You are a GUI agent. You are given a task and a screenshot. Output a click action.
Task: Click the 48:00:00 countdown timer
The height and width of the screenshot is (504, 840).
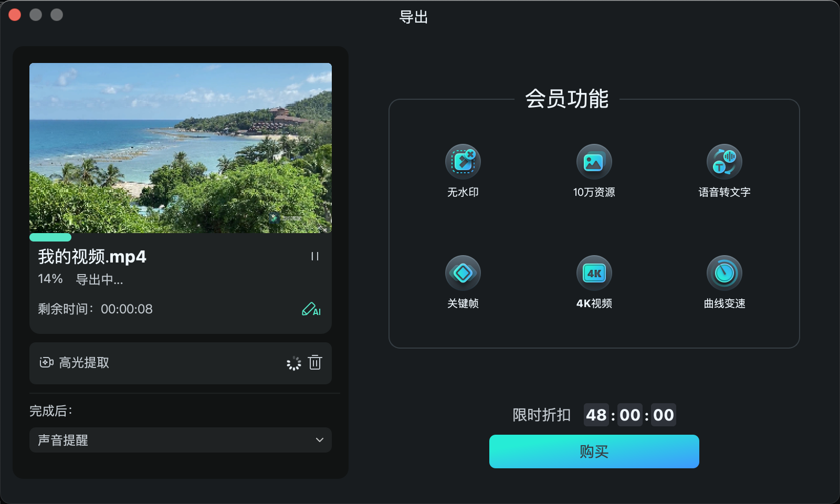pyautogui.click(x=630, y=415)
